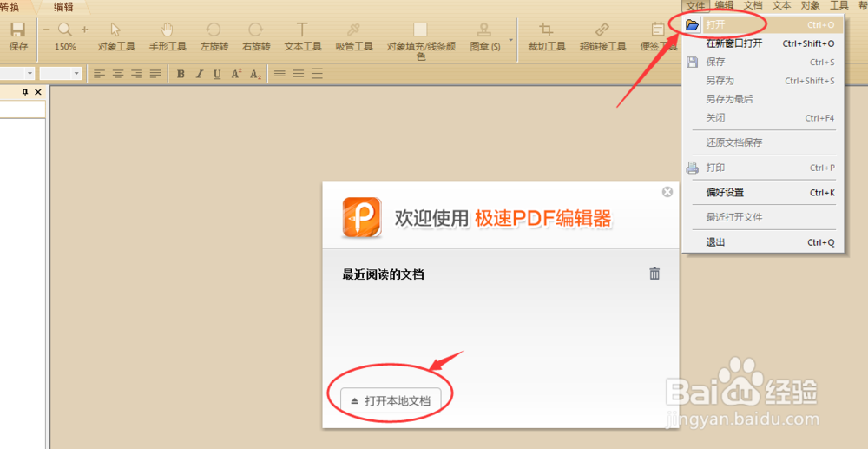The height and width of the screenshot is (449, 868).
Task: Select the 便签工具 sticky note tool
Action: (x=659, y=36)
